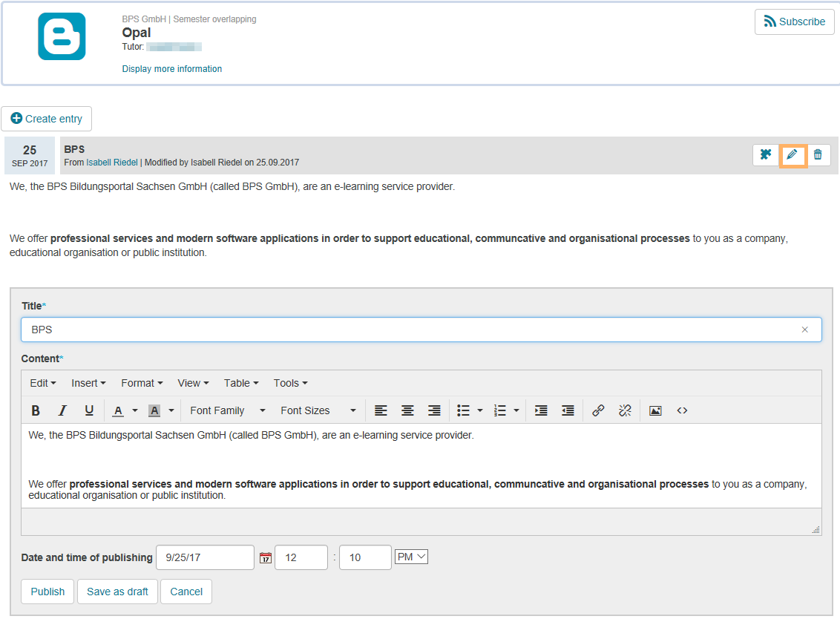Delete the BPS entry via trash icon

pyautogui.click(x=818, y=155)
